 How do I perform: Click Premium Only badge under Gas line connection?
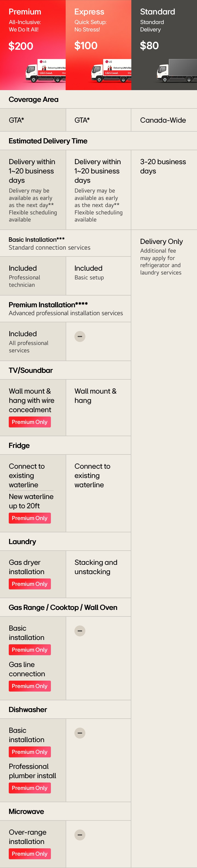30,686
